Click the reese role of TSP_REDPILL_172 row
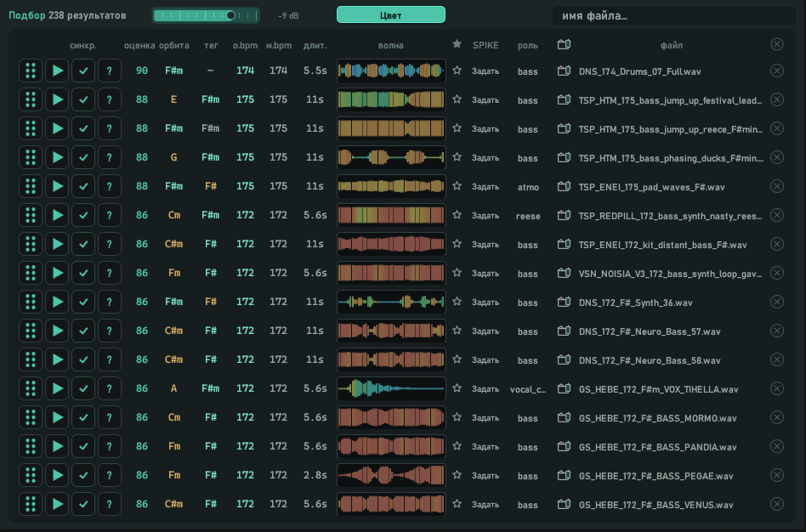 point(528,216)
